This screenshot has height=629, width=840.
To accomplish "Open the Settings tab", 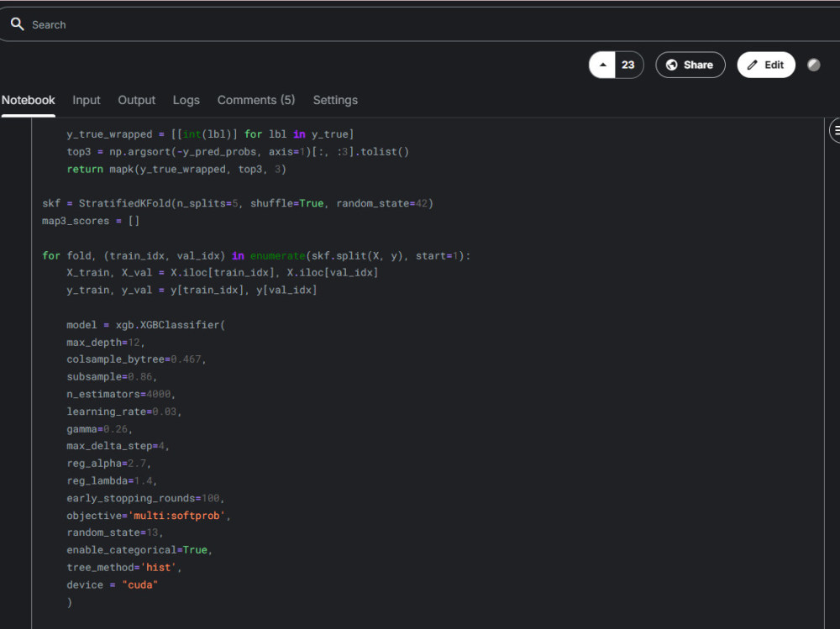I will tap(335, 100).
